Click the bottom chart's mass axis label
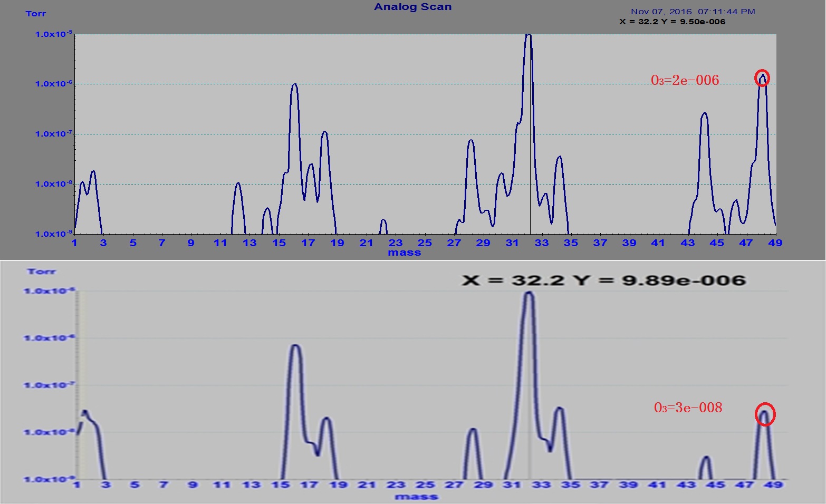 416,496
